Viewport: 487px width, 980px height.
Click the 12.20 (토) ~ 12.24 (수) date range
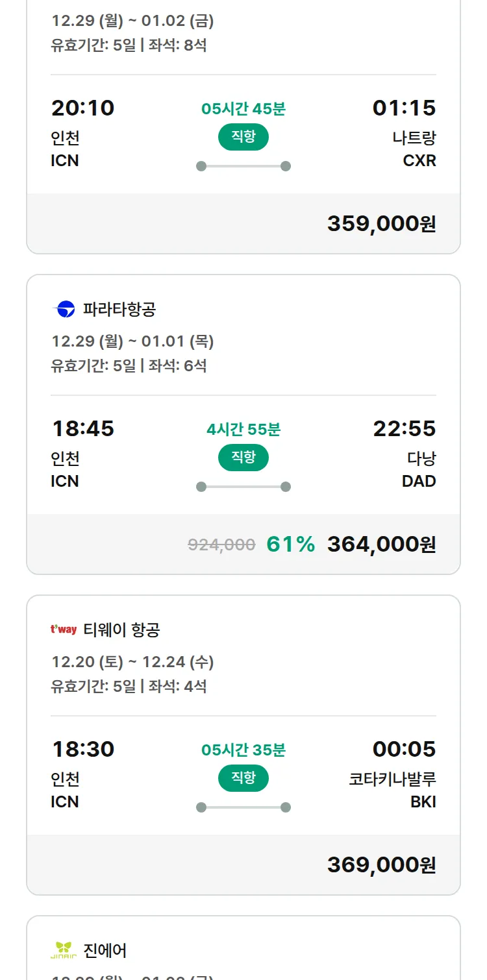coord(132,662)
